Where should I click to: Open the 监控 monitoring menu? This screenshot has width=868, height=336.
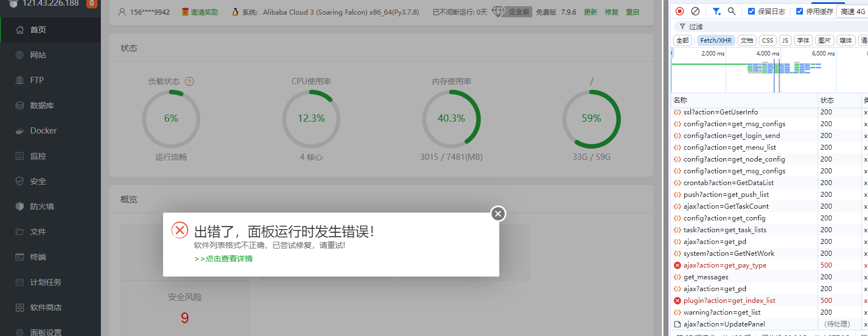coord(50,156)
